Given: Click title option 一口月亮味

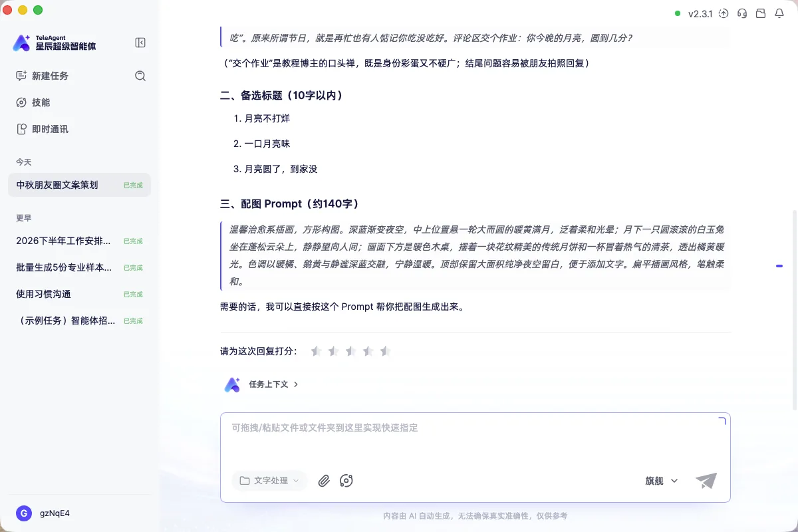Looking at the screenshot, I should (267, 144).
